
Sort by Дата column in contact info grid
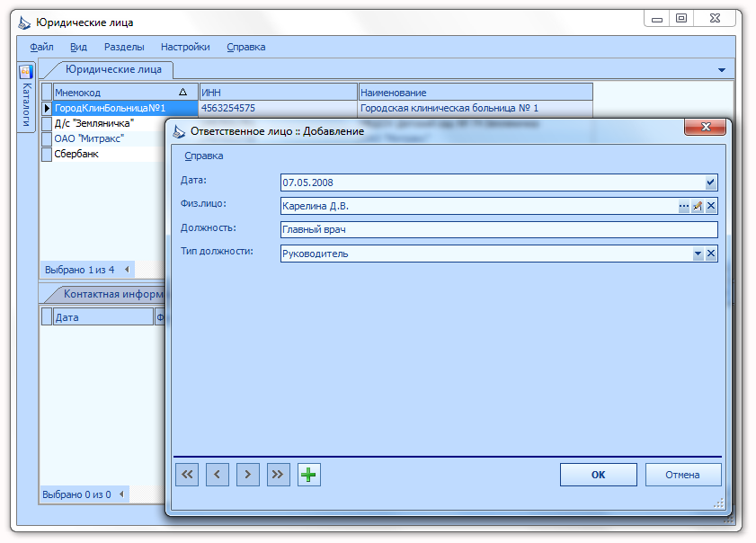[x=103, y=316]
